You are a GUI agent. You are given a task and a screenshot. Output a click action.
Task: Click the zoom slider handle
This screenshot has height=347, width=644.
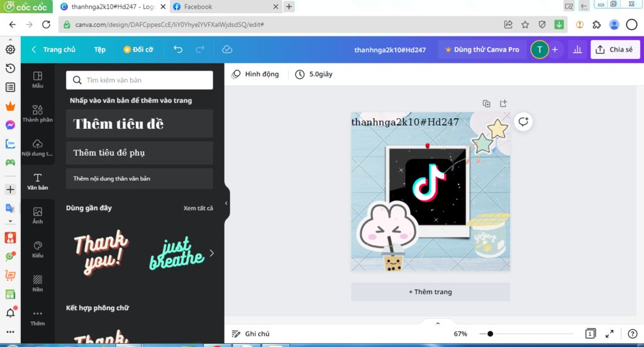490,334
